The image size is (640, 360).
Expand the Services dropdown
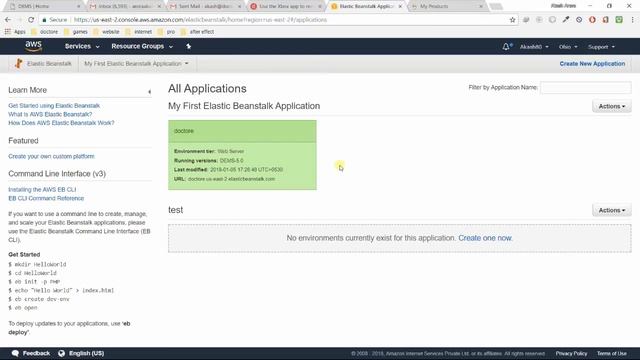[x=82, y=47]
